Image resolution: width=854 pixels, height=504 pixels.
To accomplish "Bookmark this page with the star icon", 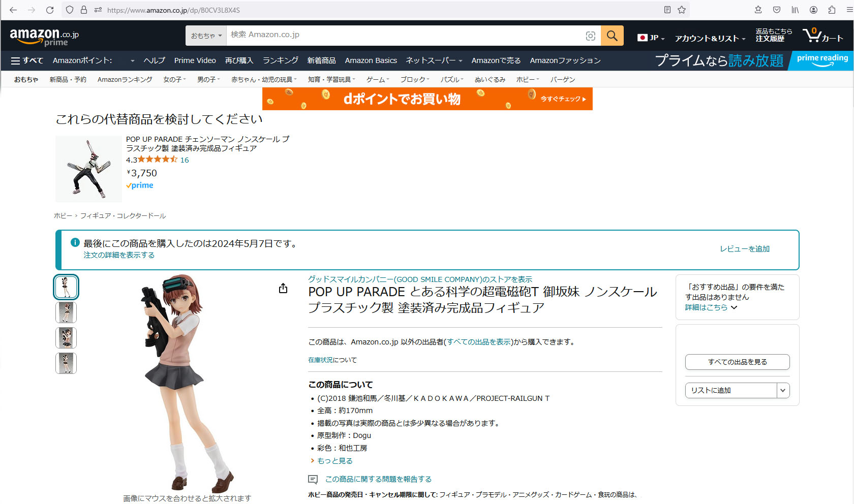I will (682, 10).
